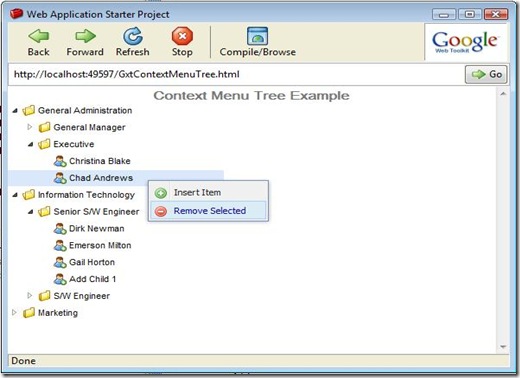Image resolution: width=520 pixels, height=378 pixels.
Task: Click the green plus Insert icon
Action: click(161, 193)
